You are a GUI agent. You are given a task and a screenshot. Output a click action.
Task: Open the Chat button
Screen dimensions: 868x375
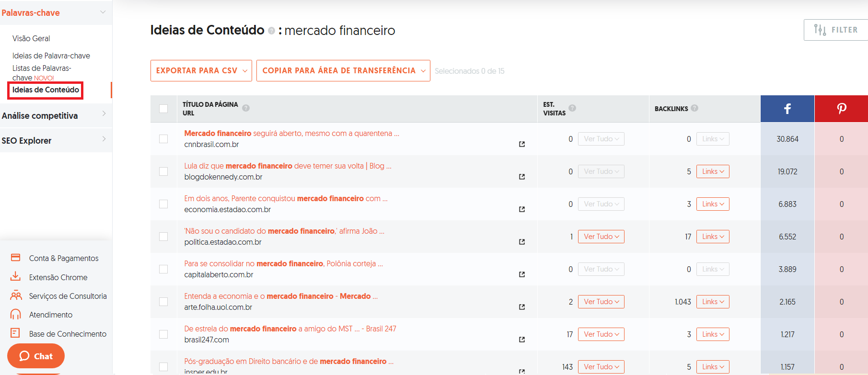36,356
